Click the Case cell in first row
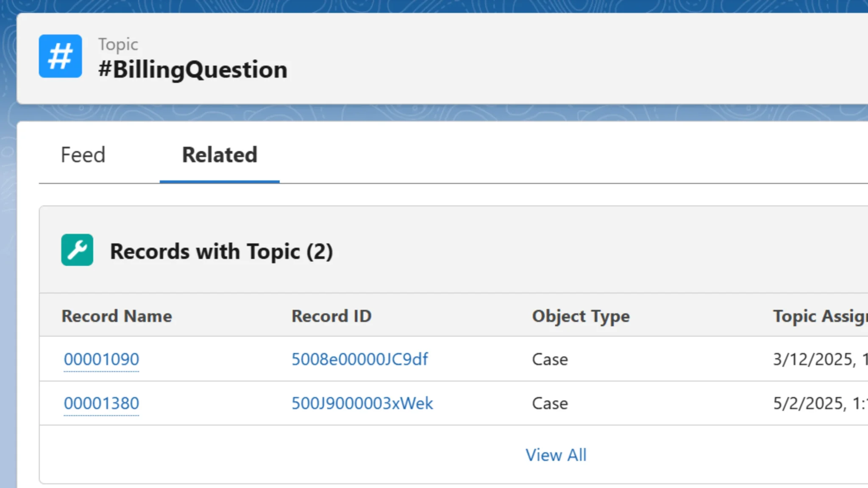 (x=550, y=360)
